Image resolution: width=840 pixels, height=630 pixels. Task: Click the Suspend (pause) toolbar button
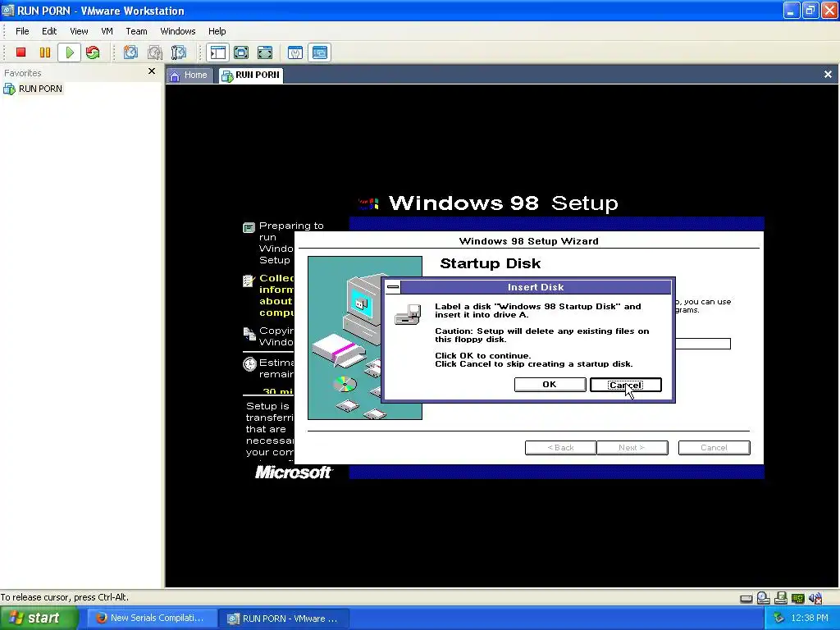[x=45, y=52]
